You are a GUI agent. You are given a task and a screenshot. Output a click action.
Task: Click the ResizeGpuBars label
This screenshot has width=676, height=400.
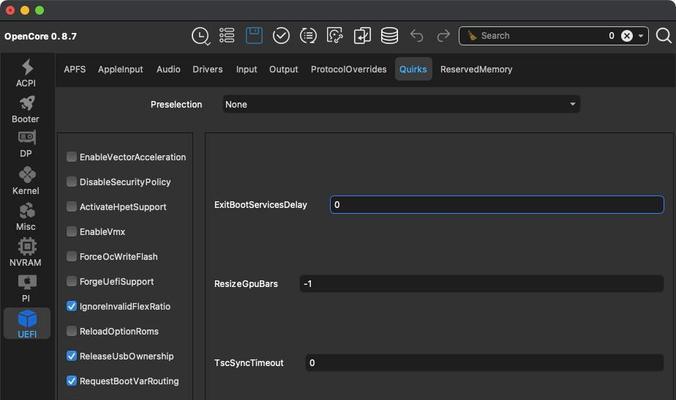tap(246, 284)
